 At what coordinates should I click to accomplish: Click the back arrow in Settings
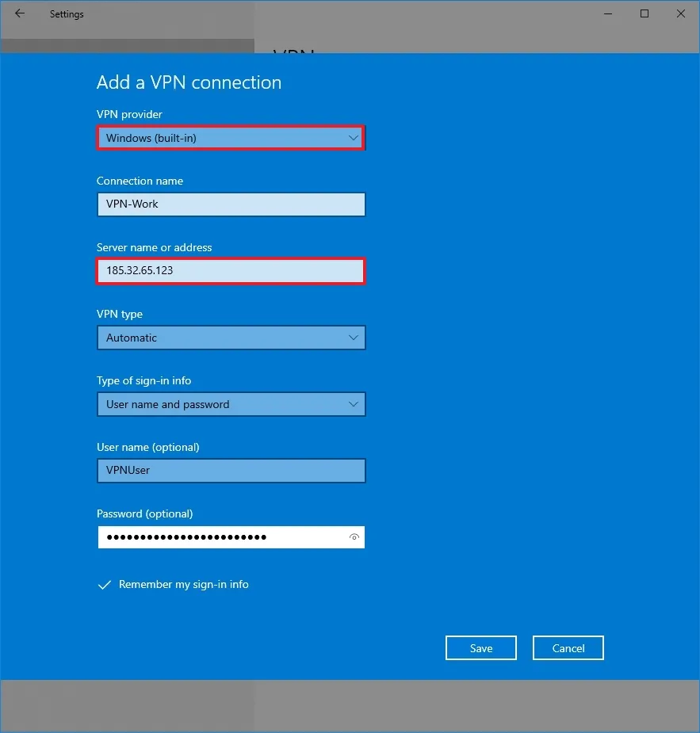coord(19,13)
